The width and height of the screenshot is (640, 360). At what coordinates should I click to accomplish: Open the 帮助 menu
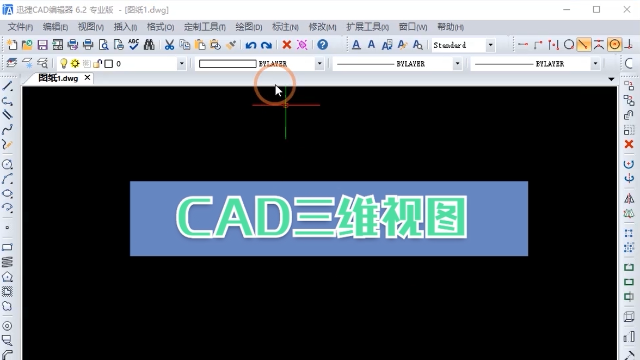coord(450,27)
